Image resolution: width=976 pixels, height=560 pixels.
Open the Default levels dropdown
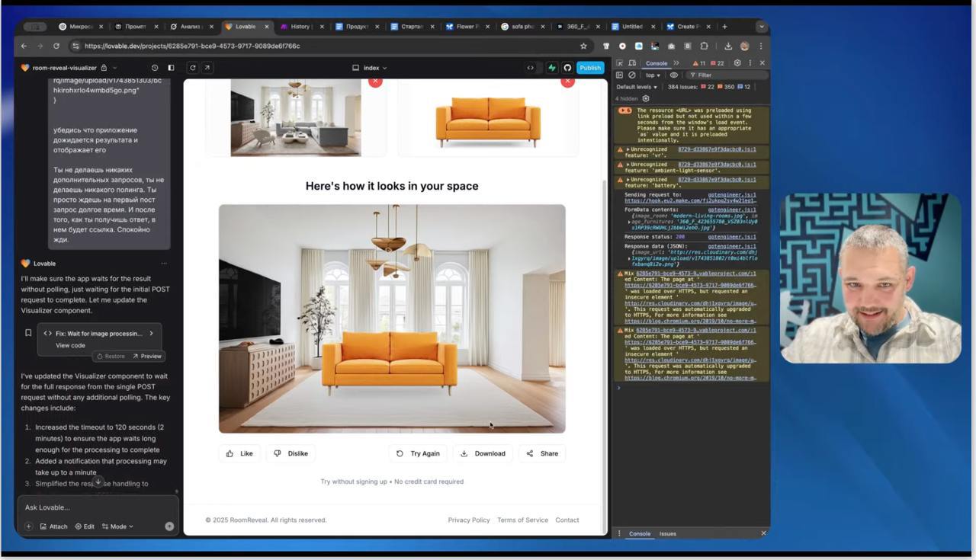click(x=637, y=87)
